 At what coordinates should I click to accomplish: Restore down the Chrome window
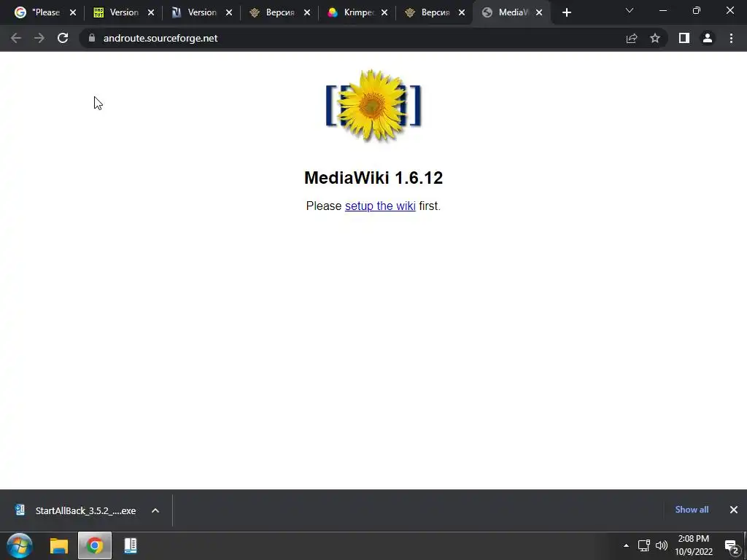click(x=697, y=10)
